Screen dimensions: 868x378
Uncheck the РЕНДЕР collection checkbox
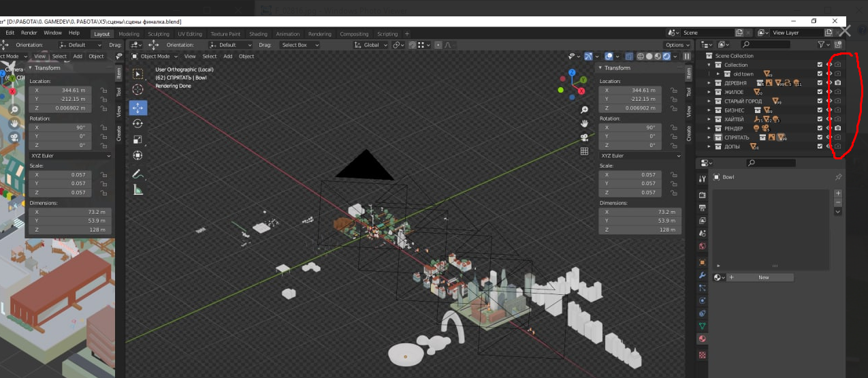[820, 128]
